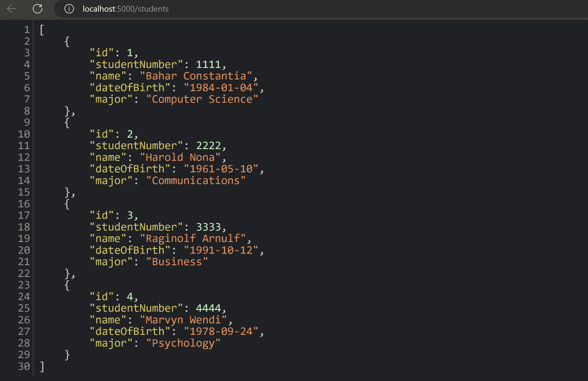The height and width of the screenshot is (381, 588).
Task: Click the major Psychology text
Action: tap(183, 343)
